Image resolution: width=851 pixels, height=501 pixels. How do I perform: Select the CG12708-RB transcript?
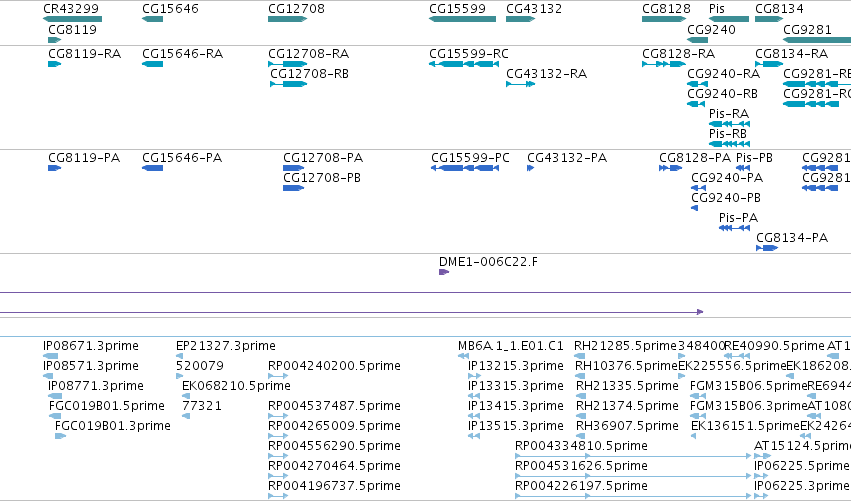point(289,84)
